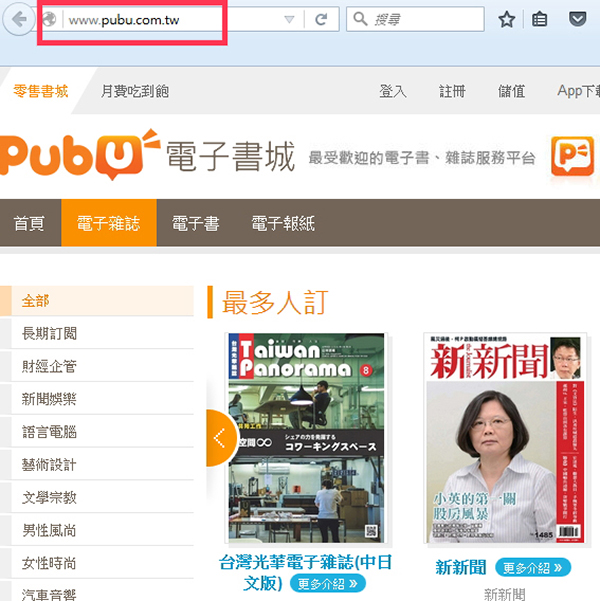Open the 註冊 register link

tap(452, 91)
